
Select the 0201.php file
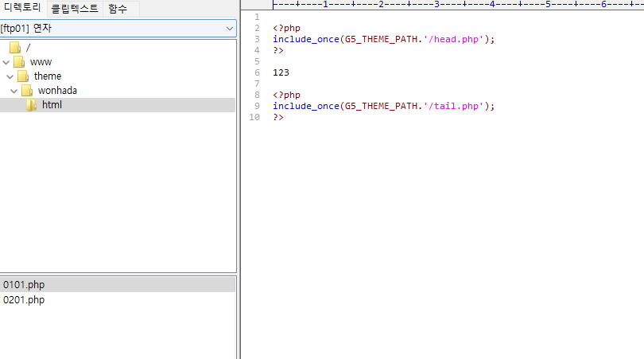[x=24, y=300]
